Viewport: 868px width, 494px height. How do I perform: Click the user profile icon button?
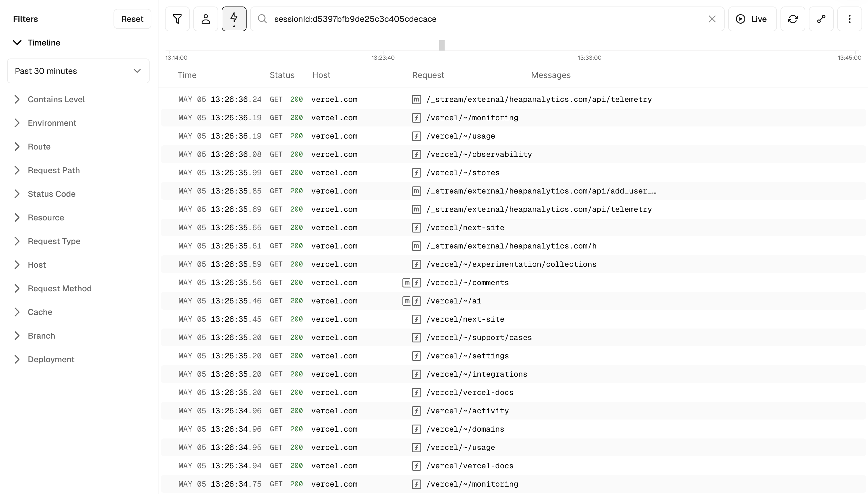click(x=206, y=19)
